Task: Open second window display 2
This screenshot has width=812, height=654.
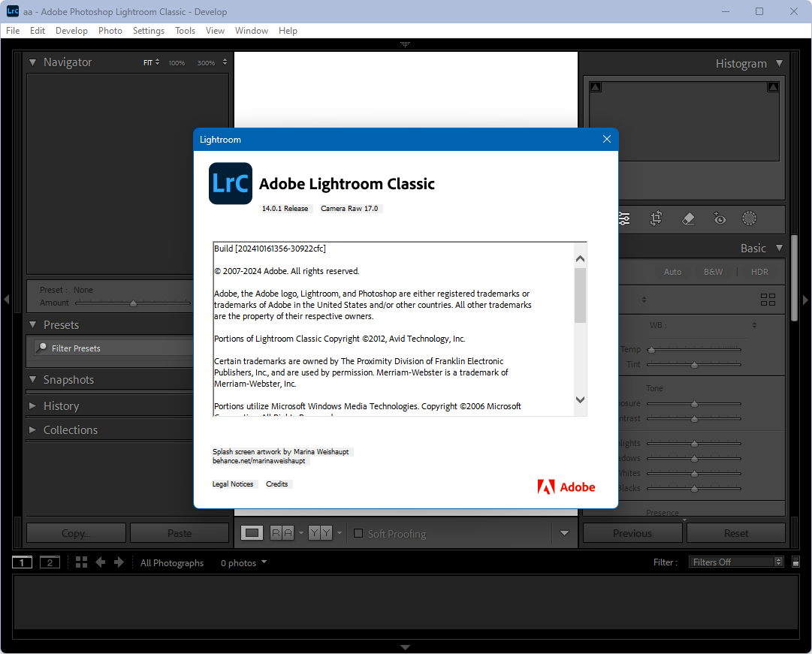Action: click(50, 562)
